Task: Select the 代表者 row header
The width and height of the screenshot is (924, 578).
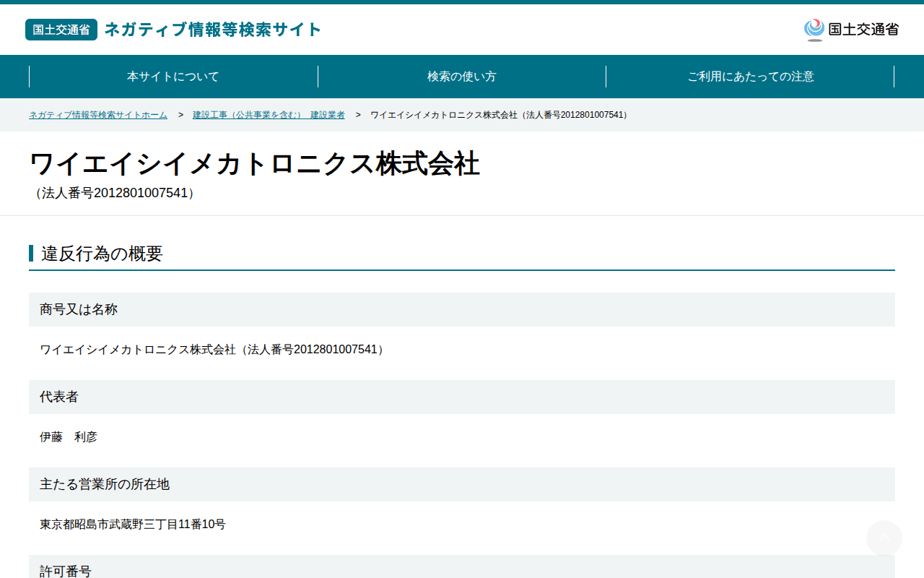Action: (x=462, y=397)
